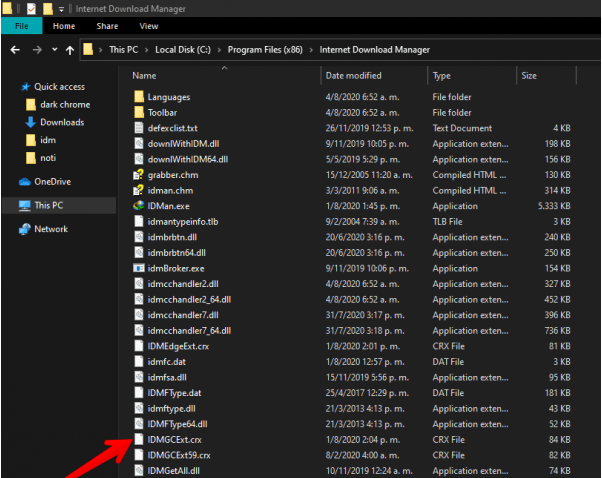Viewport: 602px width, 478px height.
Task: Click Text Document type cell
Action: tap(462, 128)
